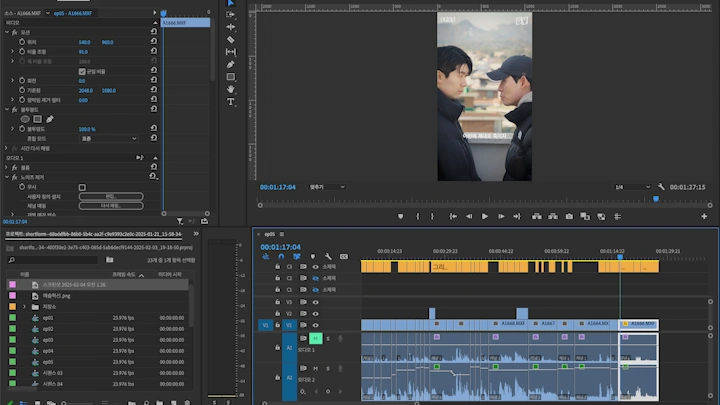The image size is (720, 405).
Task: Unmute audio track A1
Action: (x=314, y=338)
